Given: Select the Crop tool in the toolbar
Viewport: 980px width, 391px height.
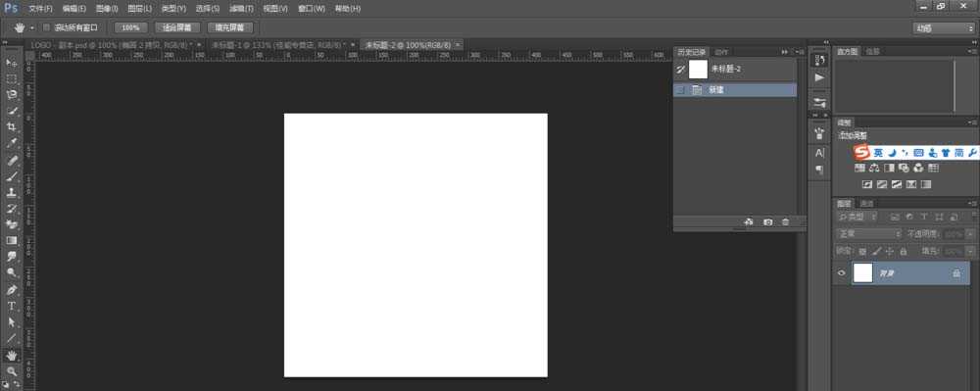Looking at the screenshot, I should pyautogui.click(x=11, y=126).
